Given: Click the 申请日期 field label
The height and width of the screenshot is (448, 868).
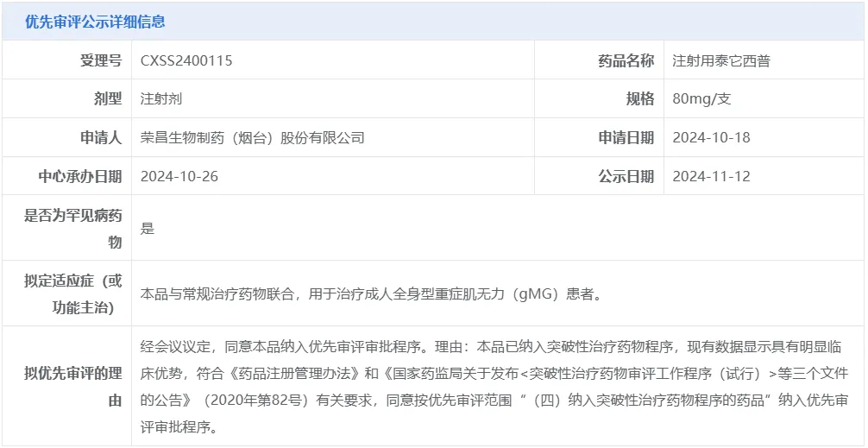Looking at the screenshot, I should [x=626, y=137].
